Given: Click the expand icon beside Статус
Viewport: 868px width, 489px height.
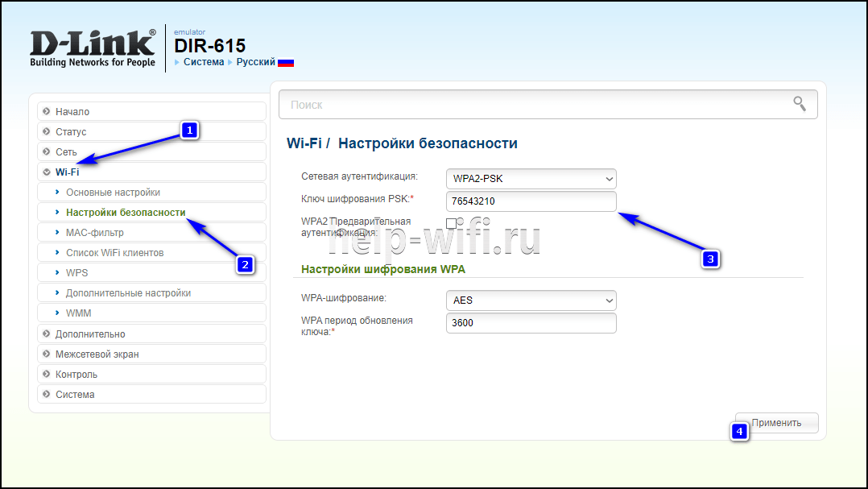Looking at the screenshot, I should (x=47, y=132).
